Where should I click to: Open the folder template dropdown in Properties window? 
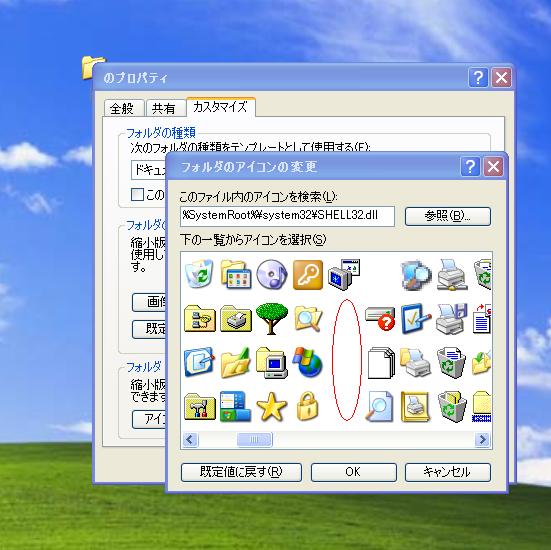(149, 170)
